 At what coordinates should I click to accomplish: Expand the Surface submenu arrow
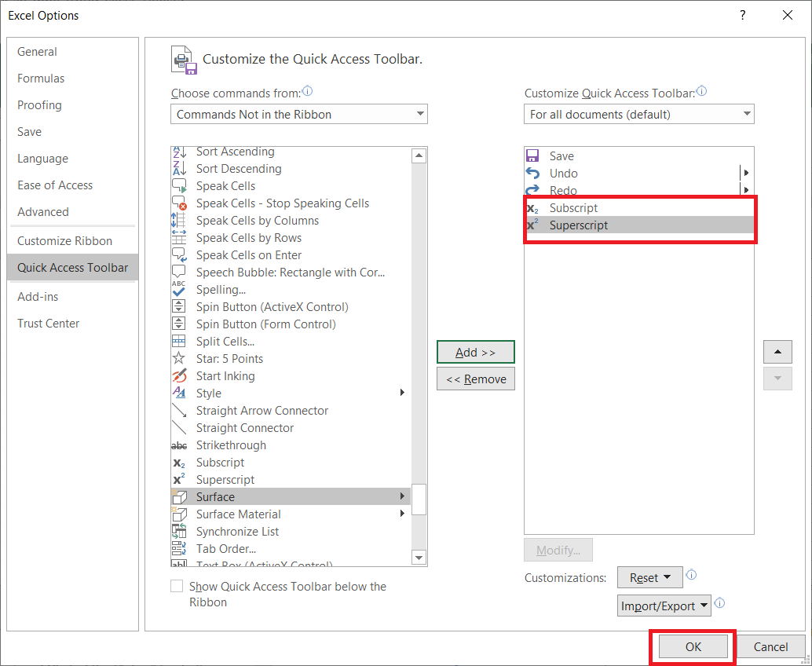[x=402, y=496]
